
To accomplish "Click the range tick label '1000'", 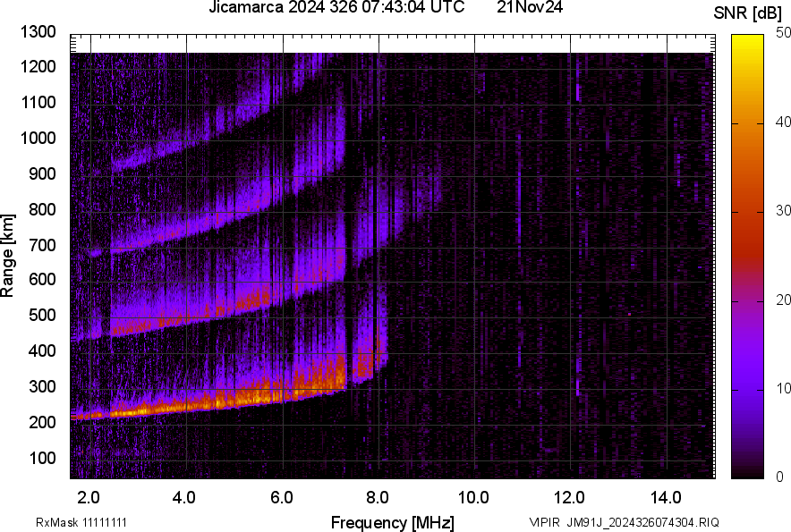I will tap(38, 138).
